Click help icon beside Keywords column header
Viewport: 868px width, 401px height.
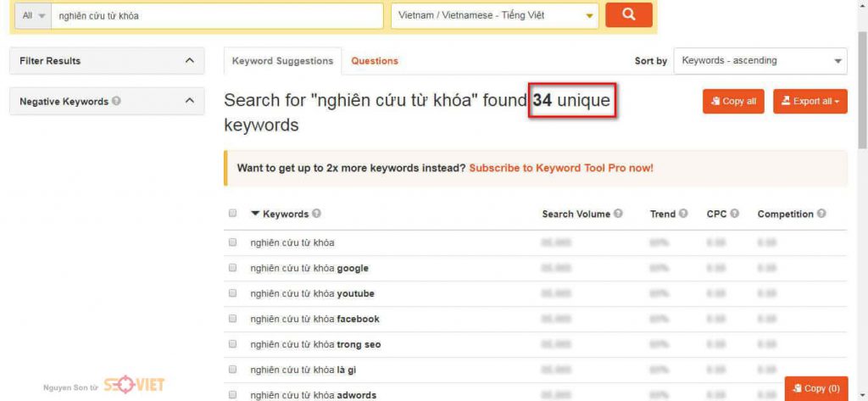pos(316,214)
